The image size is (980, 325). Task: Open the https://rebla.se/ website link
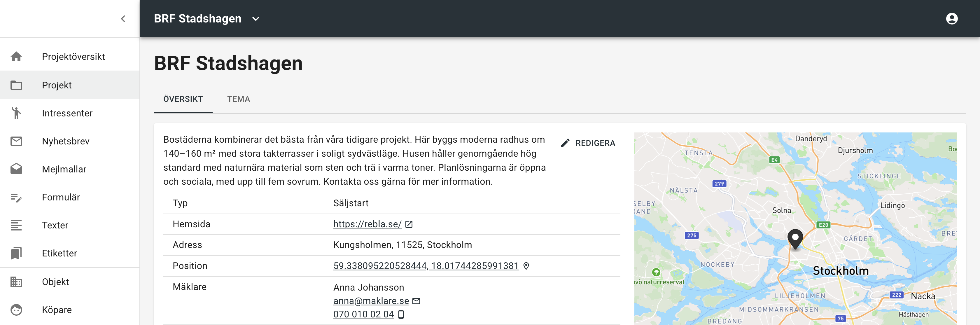[367, 225]
